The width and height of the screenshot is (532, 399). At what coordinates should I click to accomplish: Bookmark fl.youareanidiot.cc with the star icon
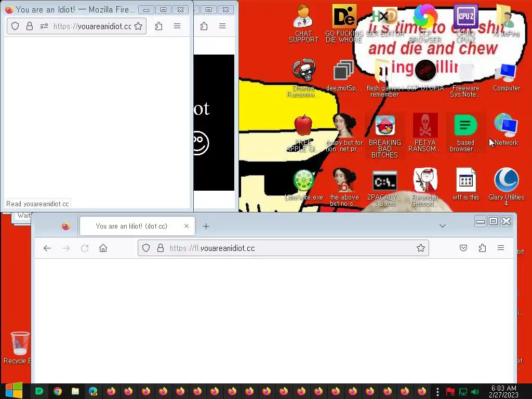pyautogui.click(x=421, y=248)
